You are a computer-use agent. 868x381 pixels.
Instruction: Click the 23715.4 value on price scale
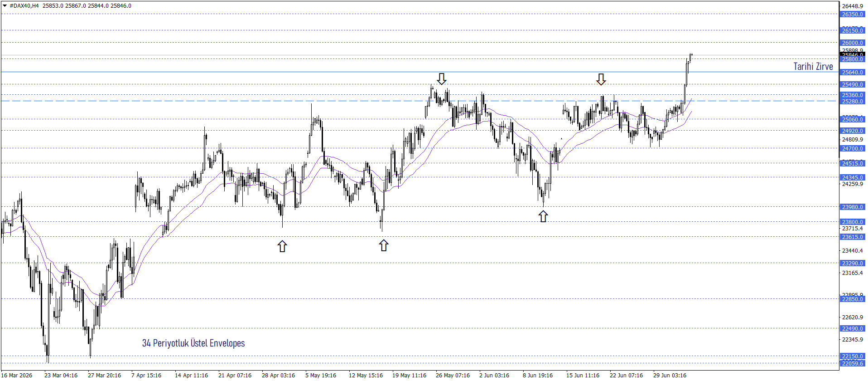click(x=853, y=229)
